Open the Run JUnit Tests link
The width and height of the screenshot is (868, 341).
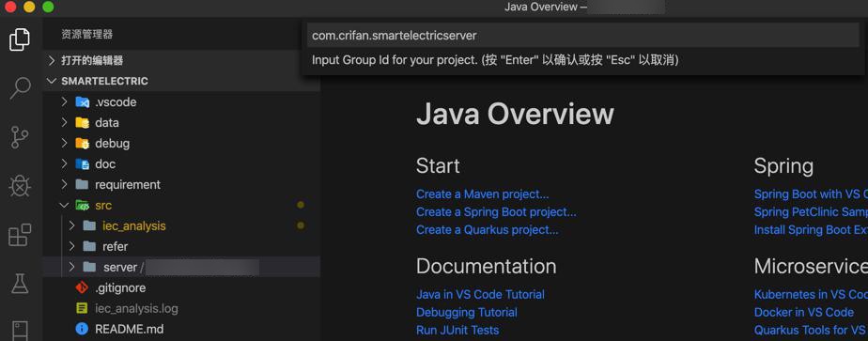tap(457, 330)
